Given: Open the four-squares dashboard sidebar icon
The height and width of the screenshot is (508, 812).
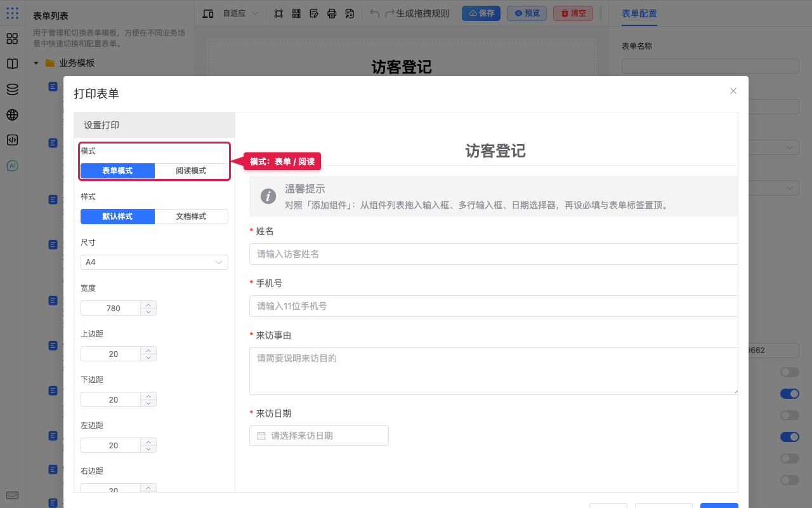Looking at the screenshot, I should (x=12, y=39).
